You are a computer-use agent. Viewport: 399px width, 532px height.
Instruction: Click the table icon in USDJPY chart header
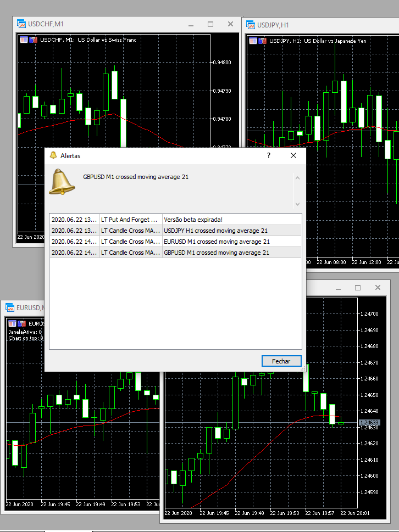point(253,41)
